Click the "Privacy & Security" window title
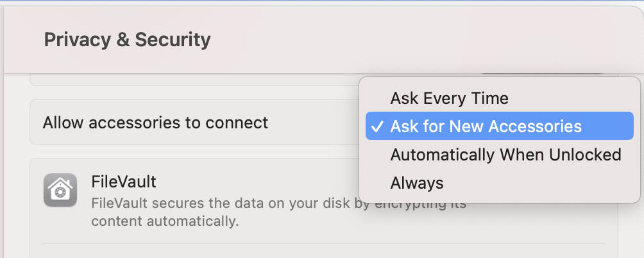The width and height of the screenshot is (644, 258). pyautogui.click(x=127, y=40)
